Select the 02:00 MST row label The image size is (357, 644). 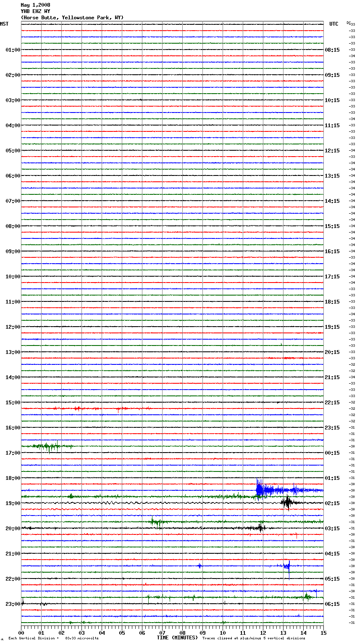pyautogui.click(x=13, y=75)
